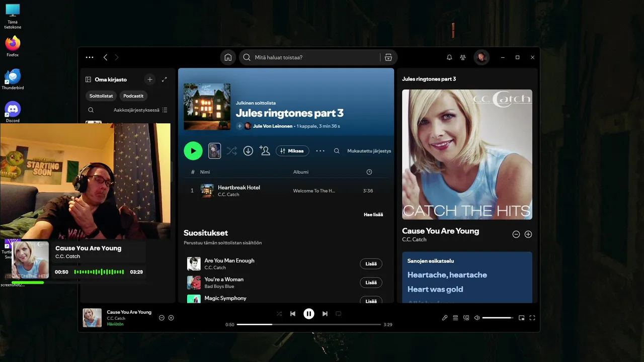This screenshot has width=644, height=362.
Task: Open connect to a device icon
Action: [466, 318]
